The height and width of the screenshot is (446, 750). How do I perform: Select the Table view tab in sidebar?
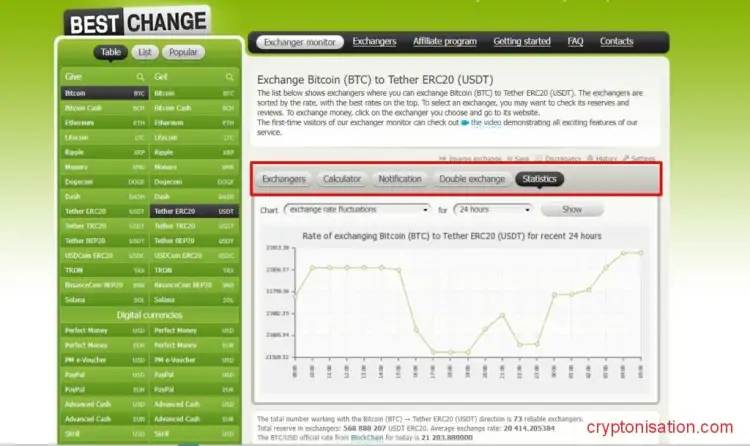tap(110, 52)
